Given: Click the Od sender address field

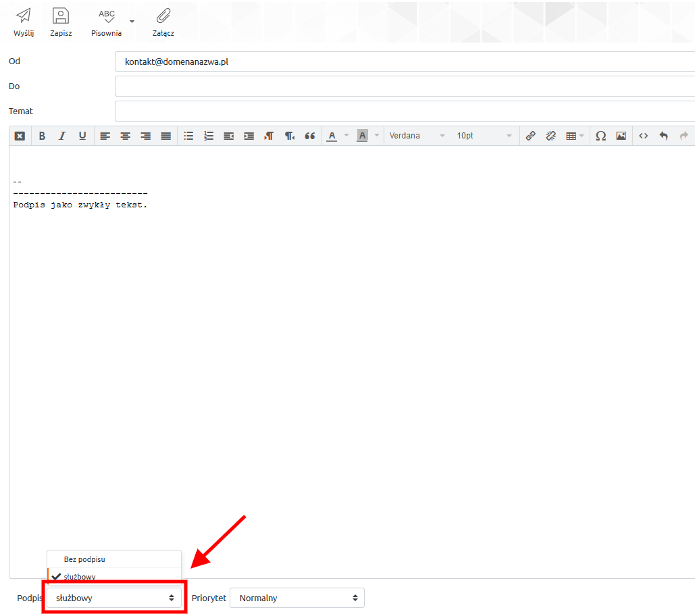Looking at the screenshot, I should click(x=405, y=61).
